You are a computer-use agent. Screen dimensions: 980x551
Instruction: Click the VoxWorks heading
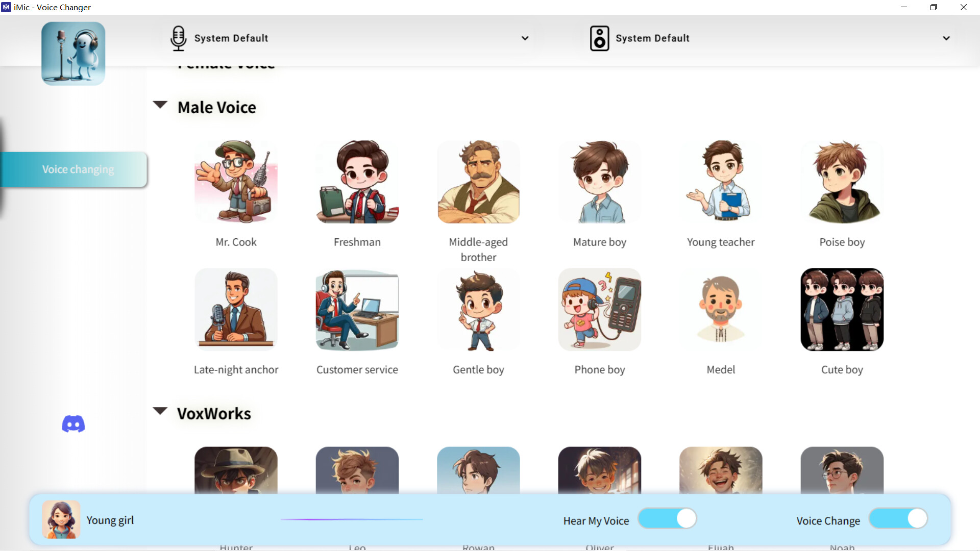[214, 414]
